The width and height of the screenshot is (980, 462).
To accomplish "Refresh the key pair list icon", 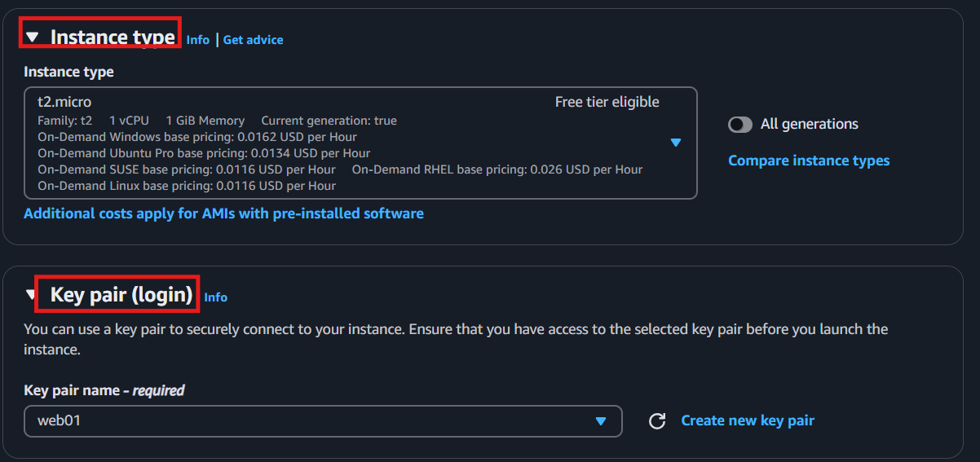I will 657,421.
